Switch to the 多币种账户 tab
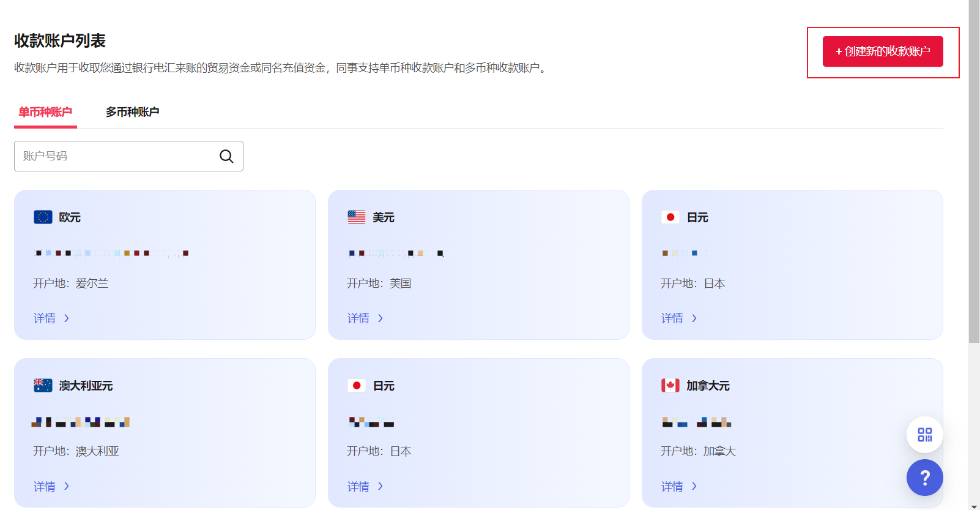 click(x=132, y=112)
